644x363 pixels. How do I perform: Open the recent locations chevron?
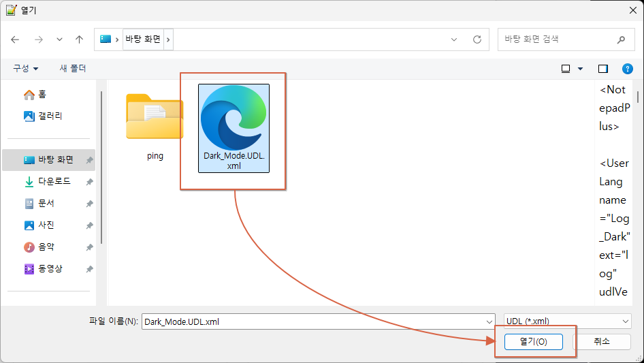click(59, 40)
